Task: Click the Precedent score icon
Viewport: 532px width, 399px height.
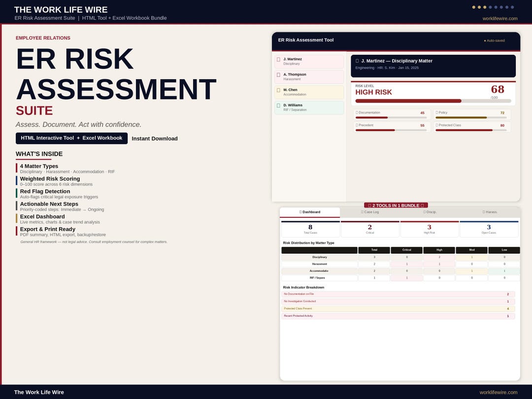Action: pyautogui.click(x=357, y=125)
